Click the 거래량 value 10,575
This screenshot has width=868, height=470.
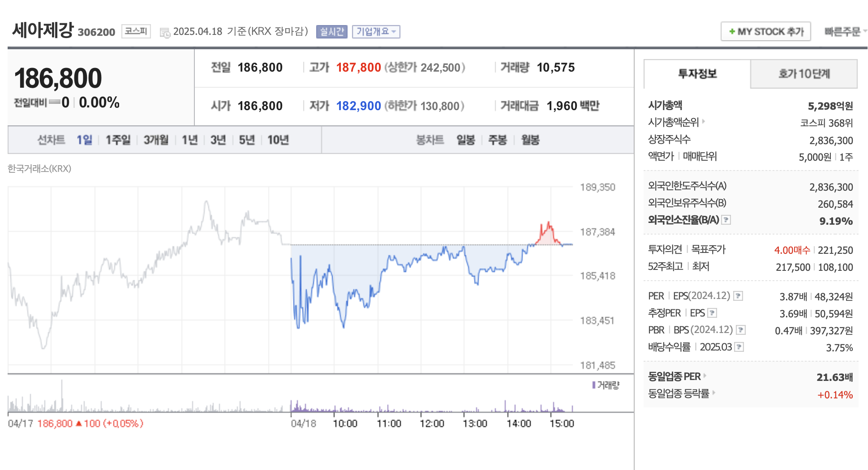click(x=556, y=68)
